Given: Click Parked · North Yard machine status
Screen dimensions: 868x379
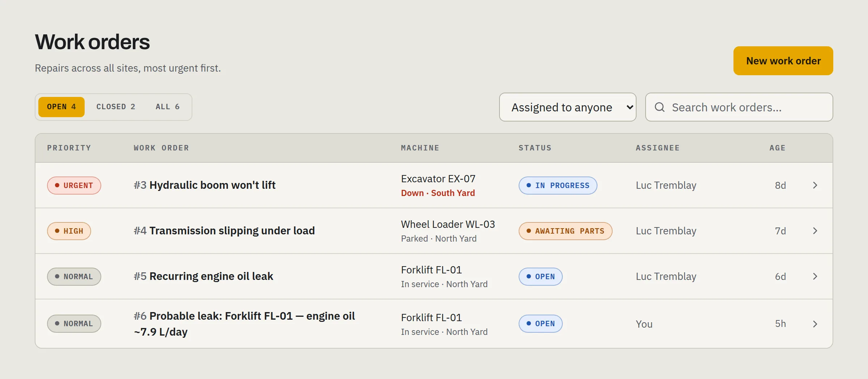Looking at the screenshot, I should (439, 239).
